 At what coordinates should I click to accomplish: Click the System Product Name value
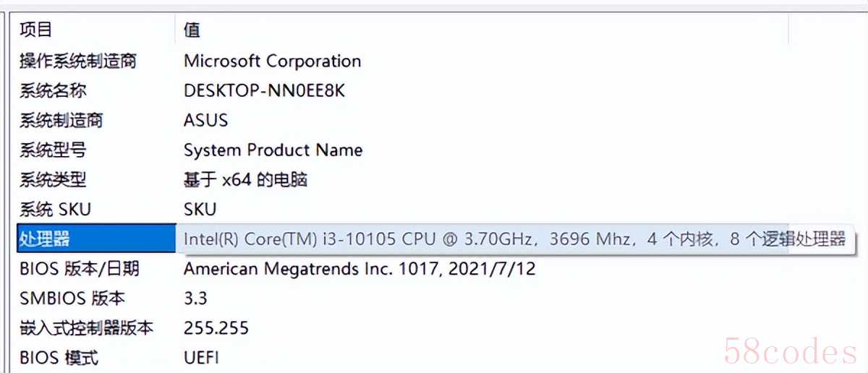pyautogui.click(x=273, y=150)
